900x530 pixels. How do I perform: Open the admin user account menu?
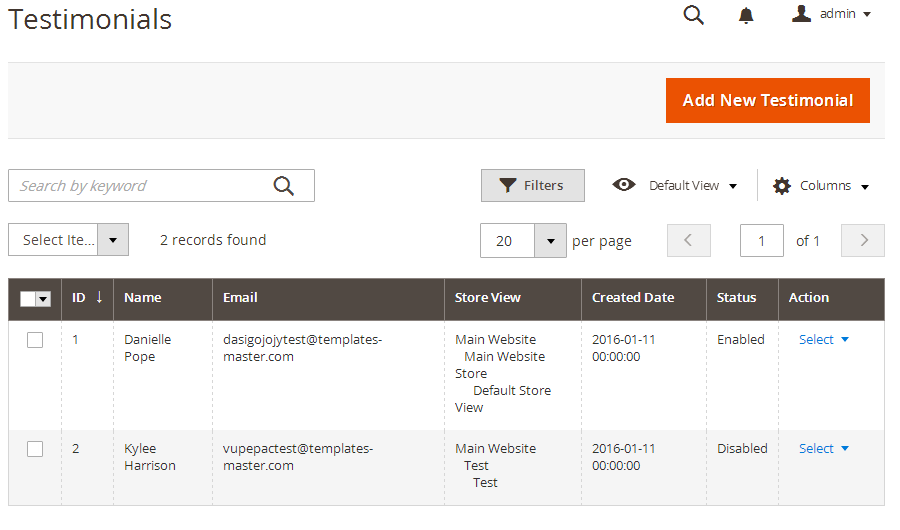click(x=831, y=14)
